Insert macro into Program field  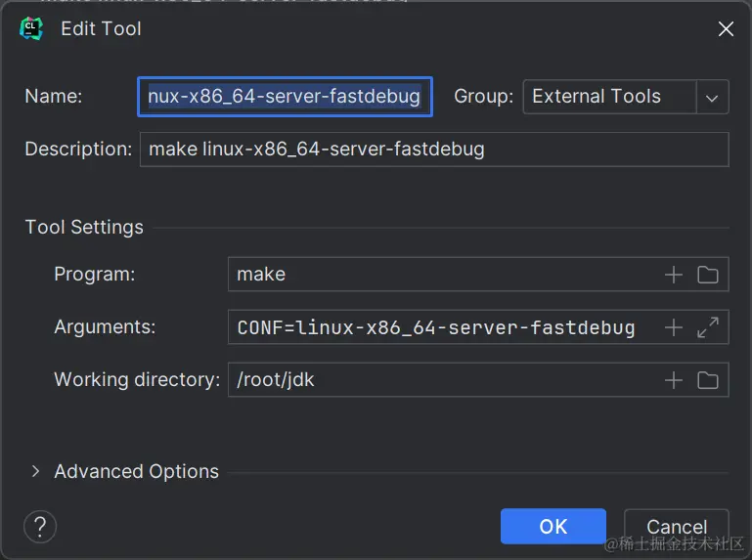click(674, 276)
